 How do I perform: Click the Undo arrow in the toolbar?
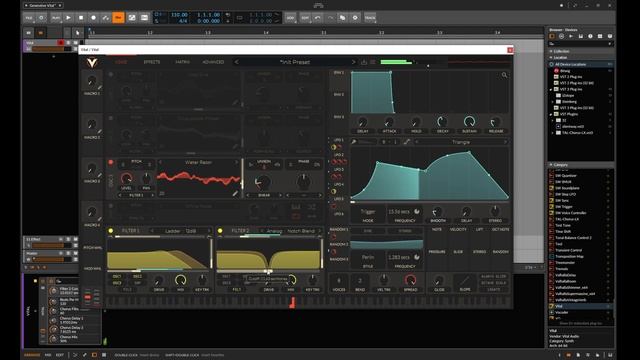[x=318, y=18]
